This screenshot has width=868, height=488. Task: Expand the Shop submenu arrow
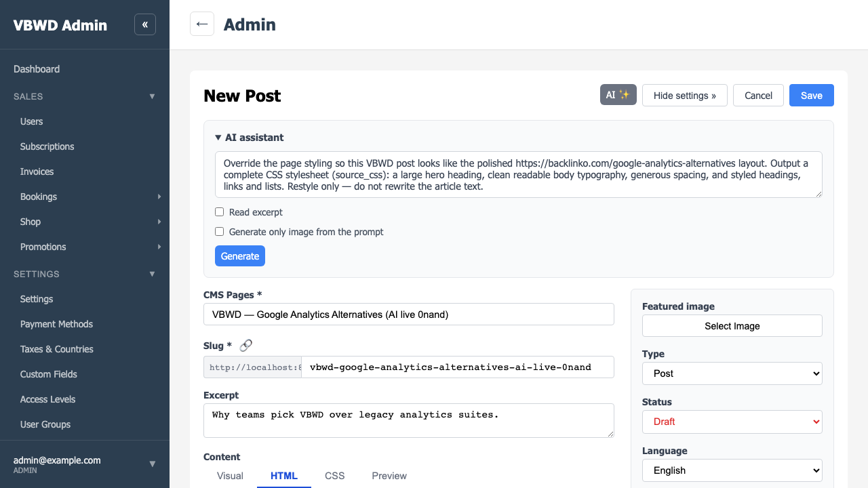click(159, 222)
